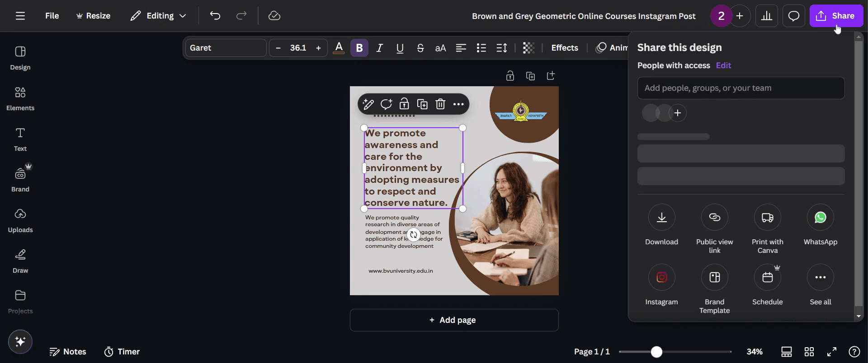Open the Resize menu
Screen dimensions: 868x363
93,16
